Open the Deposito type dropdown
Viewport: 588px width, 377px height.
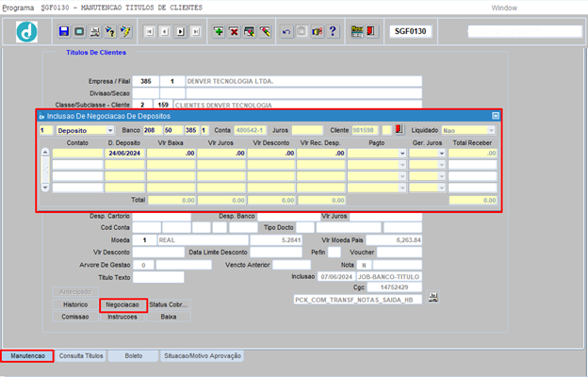[x=110, y=130]
